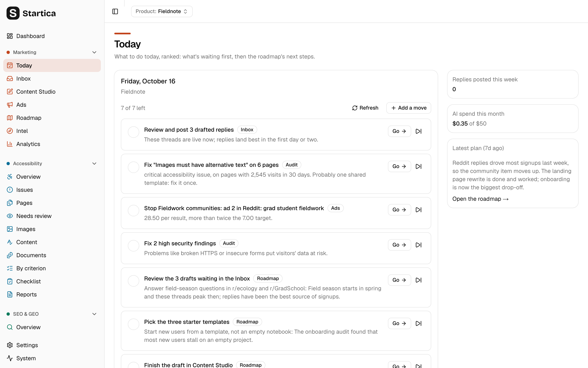Click the Add a move button
Image resolution: width=588 pixels, height=368 pixels.
[409, 108]
